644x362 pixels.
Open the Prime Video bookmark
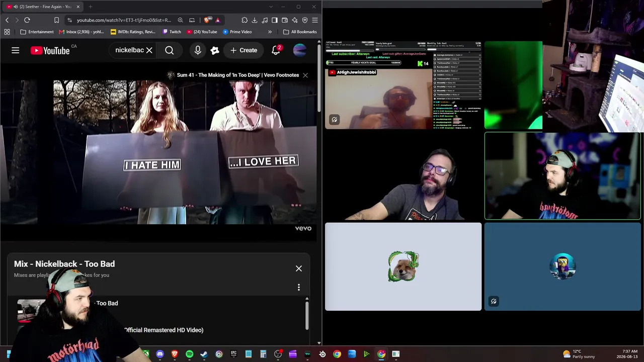coord(237,32)
